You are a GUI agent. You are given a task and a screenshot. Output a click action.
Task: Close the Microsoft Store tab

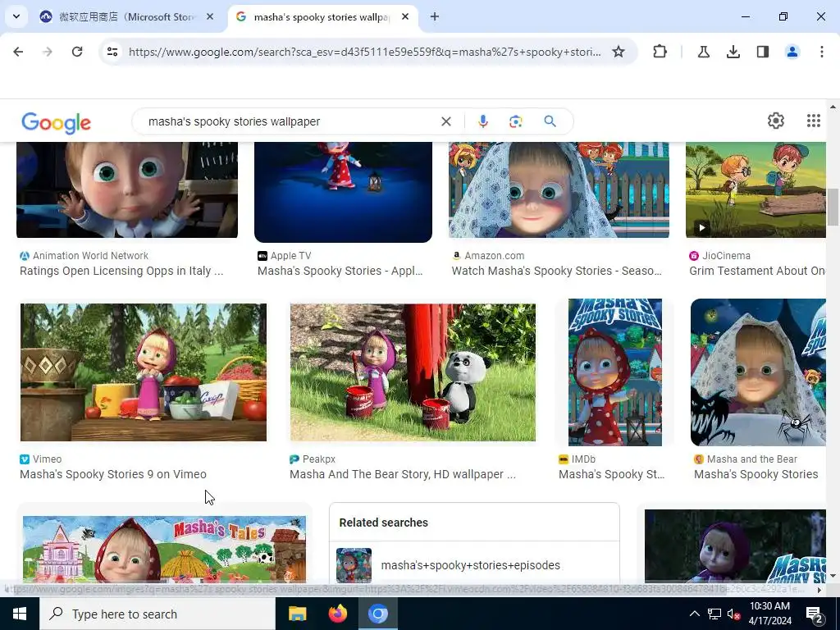click(210, 16)
